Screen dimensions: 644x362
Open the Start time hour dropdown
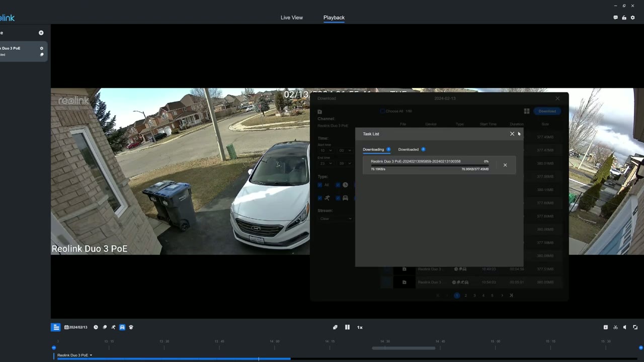[325, 150]
